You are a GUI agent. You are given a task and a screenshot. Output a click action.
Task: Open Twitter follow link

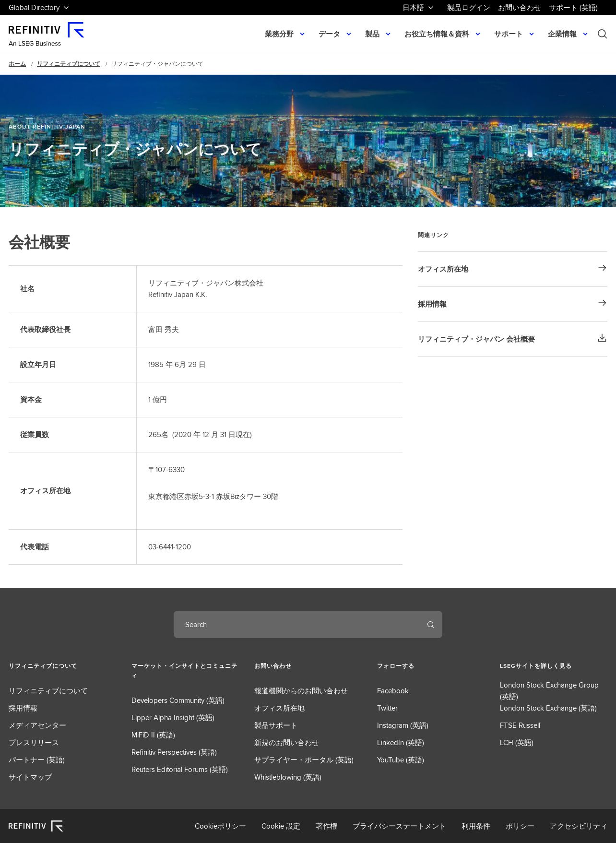(x=387, y=708)
